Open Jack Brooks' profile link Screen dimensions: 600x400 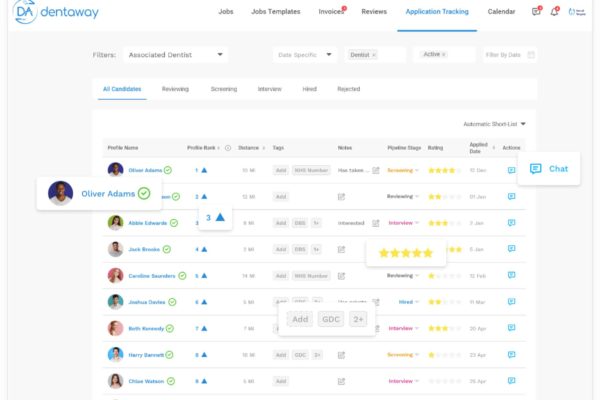(x=144, y=249)
